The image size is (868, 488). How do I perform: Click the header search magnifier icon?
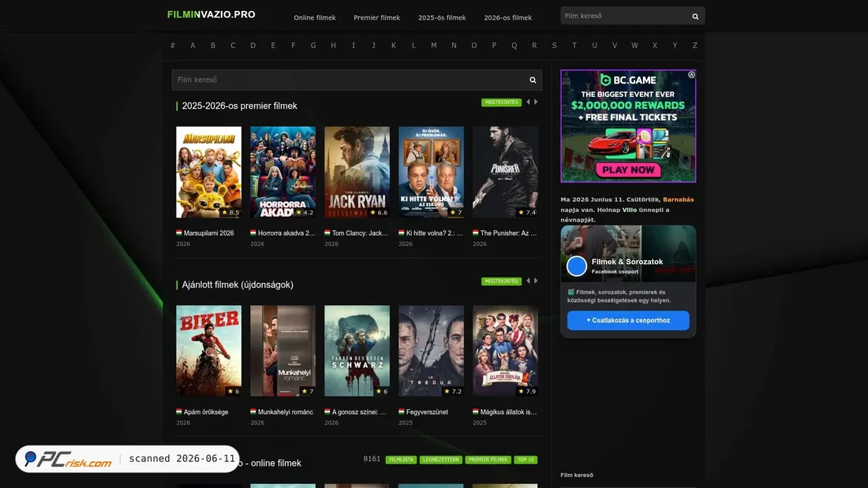pos(695,17)
